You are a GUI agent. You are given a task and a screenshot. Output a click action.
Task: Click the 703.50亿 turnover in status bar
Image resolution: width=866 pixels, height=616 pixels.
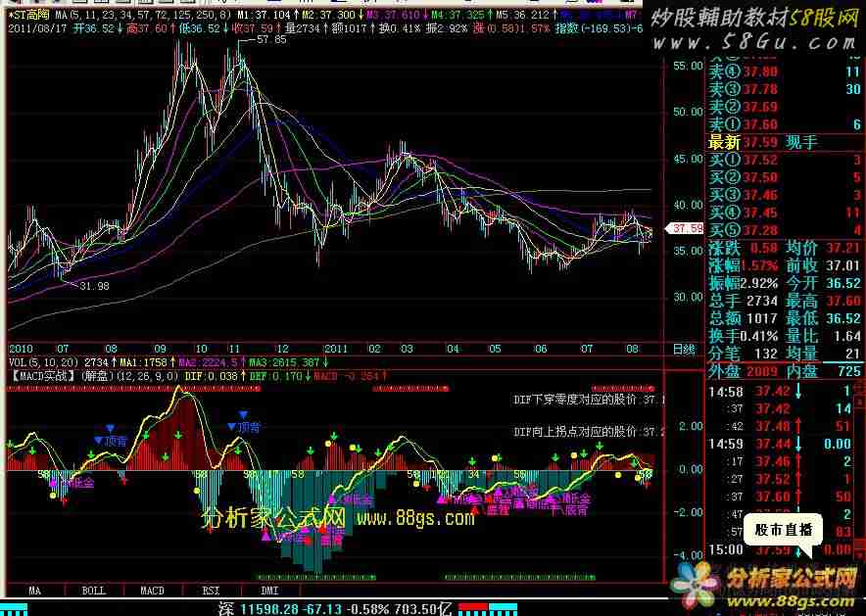(421, 609)
